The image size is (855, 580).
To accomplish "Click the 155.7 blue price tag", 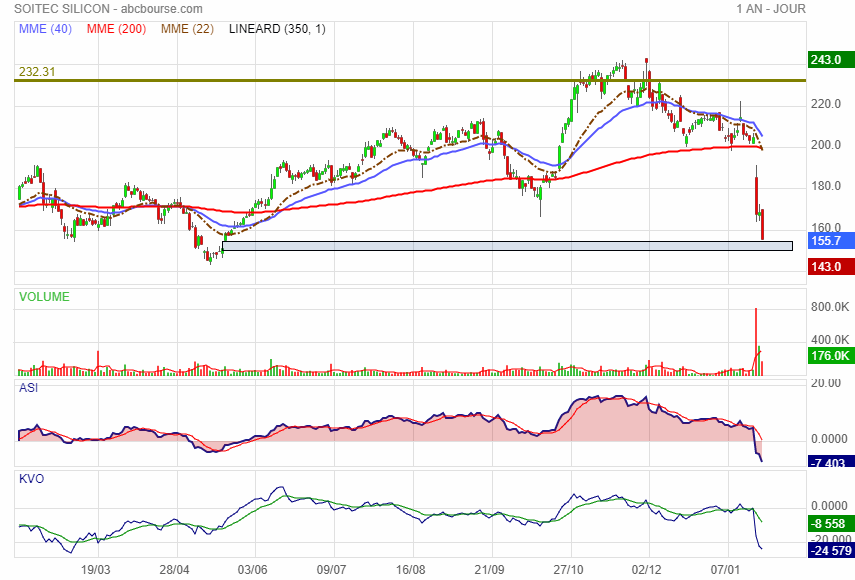I will [830, 240].
